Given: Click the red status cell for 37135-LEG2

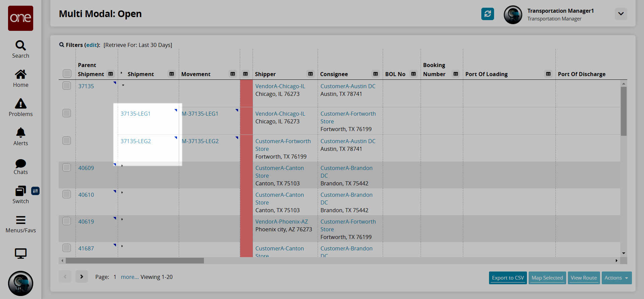Looking at the screenshot, I should 247,148.
